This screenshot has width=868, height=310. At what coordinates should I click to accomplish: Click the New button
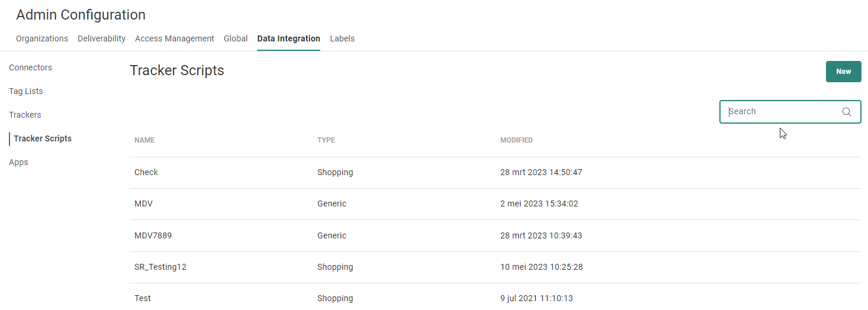tap(843, 72)
